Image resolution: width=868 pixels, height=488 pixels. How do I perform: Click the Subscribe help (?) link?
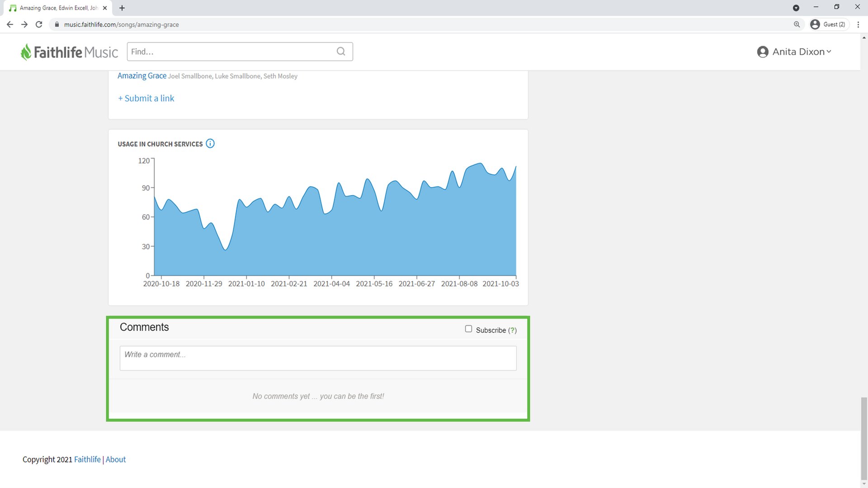512,330
